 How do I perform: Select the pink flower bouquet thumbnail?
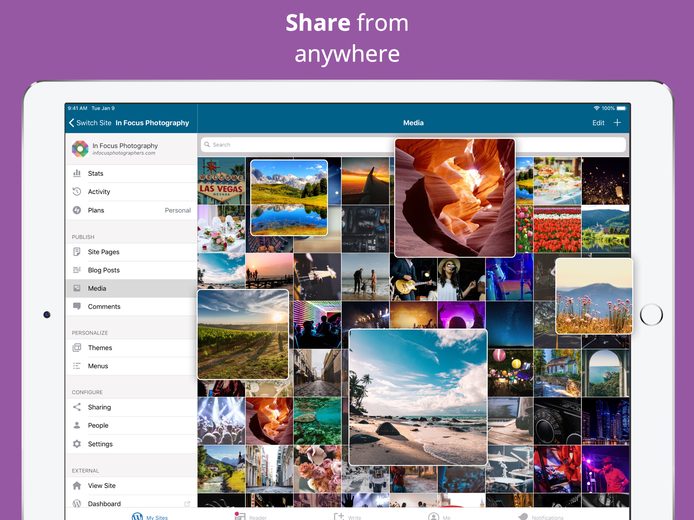[317, 469]
